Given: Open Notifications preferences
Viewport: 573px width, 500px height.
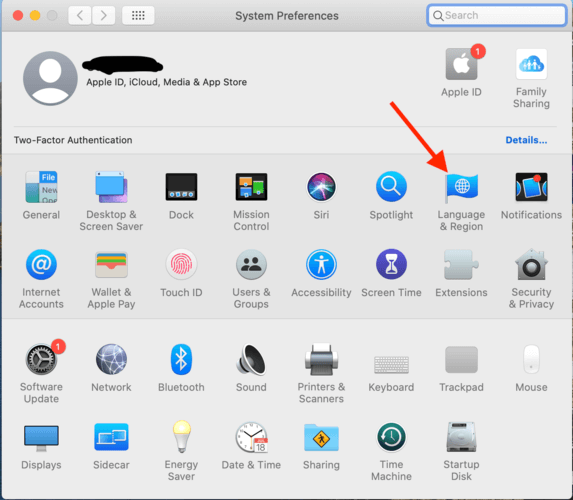Looking at the screenshot, I should pos(531,187).
